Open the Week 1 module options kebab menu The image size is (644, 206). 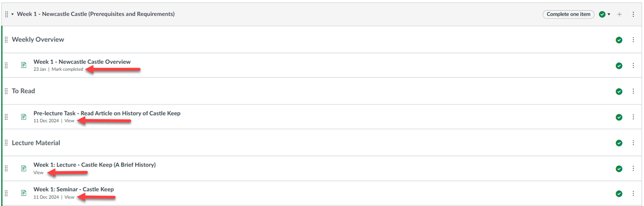coord(633,14)
